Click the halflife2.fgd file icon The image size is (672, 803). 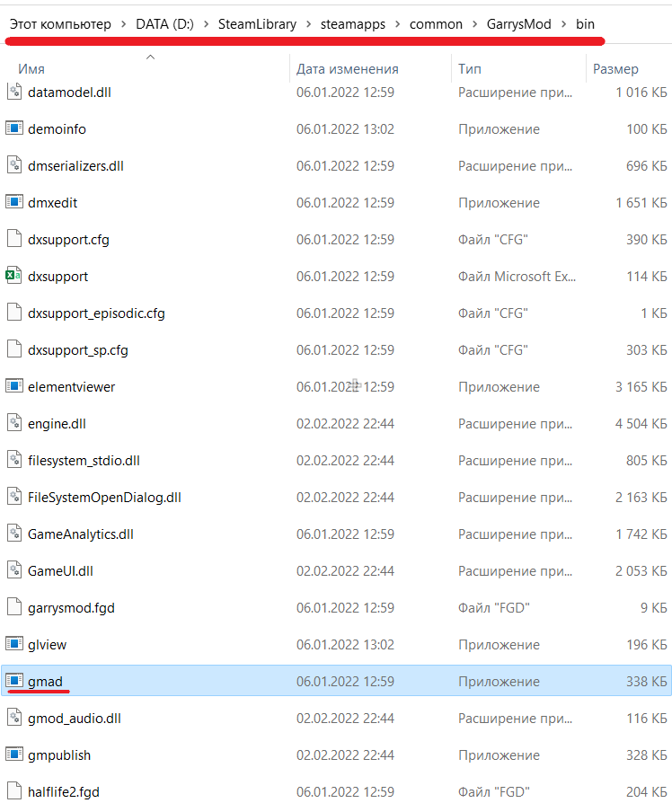(14, 791)
